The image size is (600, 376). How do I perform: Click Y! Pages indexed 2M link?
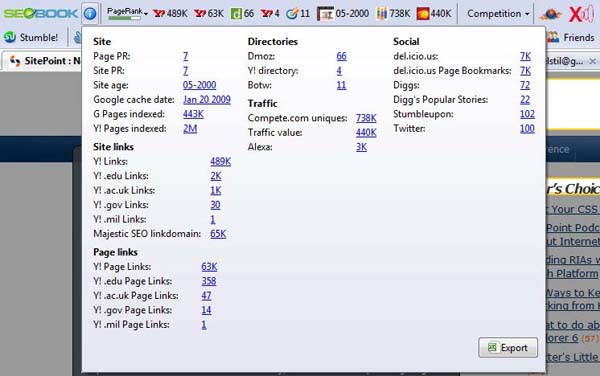(x=190, y=129)
